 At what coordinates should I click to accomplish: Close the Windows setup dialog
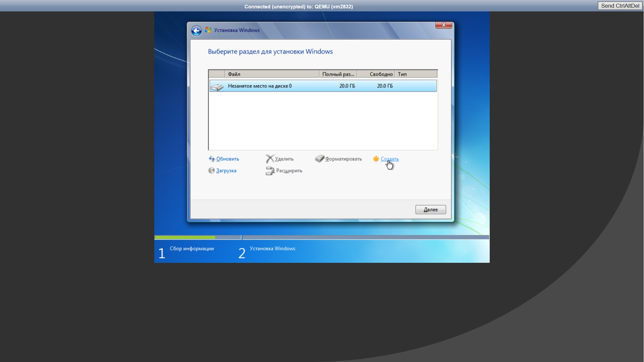click(x=444, y=25)
